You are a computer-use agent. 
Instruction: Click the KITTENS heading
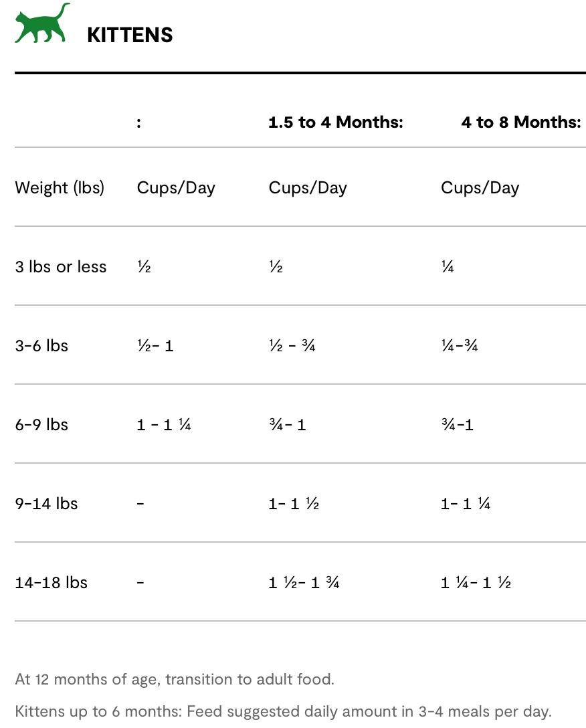(x=130, y=35)
